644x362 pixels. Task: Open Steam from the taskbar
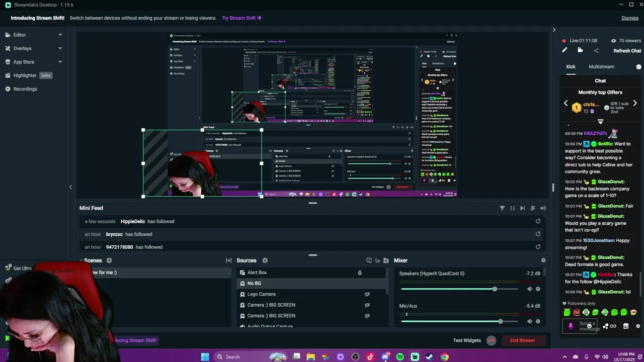point(430,357)
